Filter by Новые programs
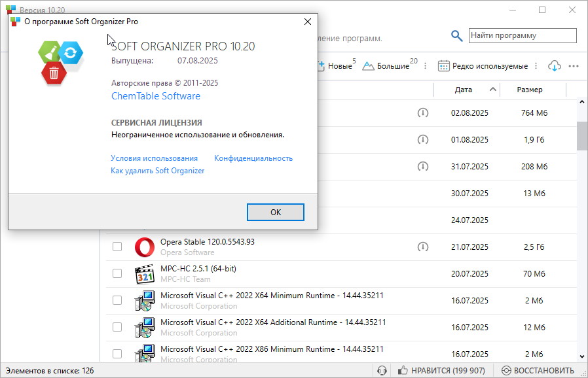The height and width of the screenshot is (378, 588). pos(337,65)
